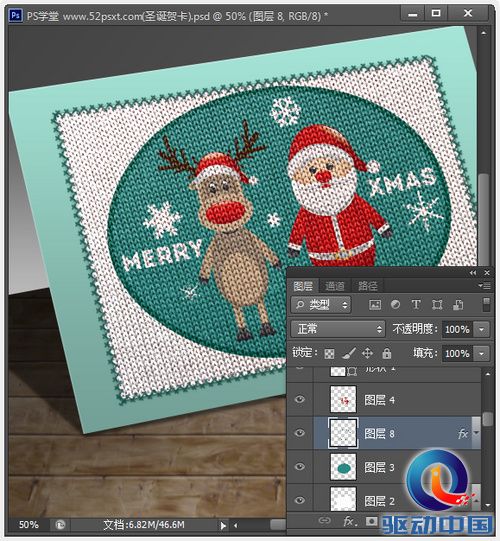The image size is (500, 541).
Task: Switch to the 通道 tab
Action: [334, 286]
